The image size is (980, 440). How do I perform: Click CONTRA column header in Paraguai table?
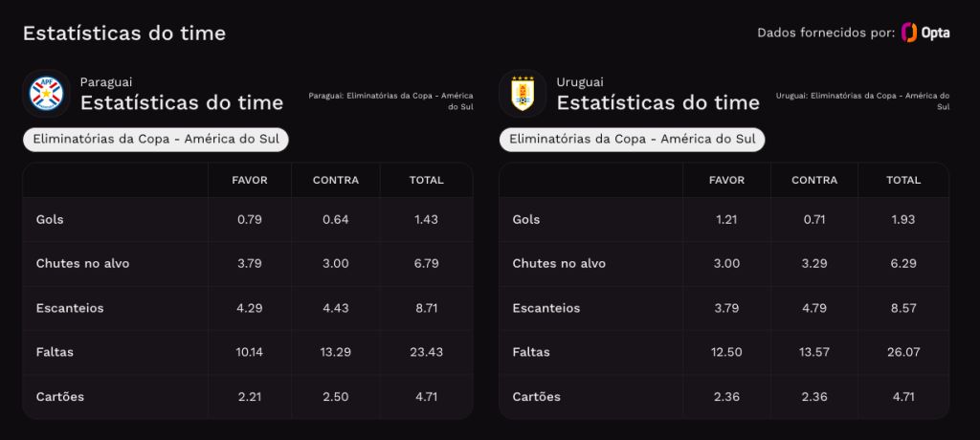point(336,180)
